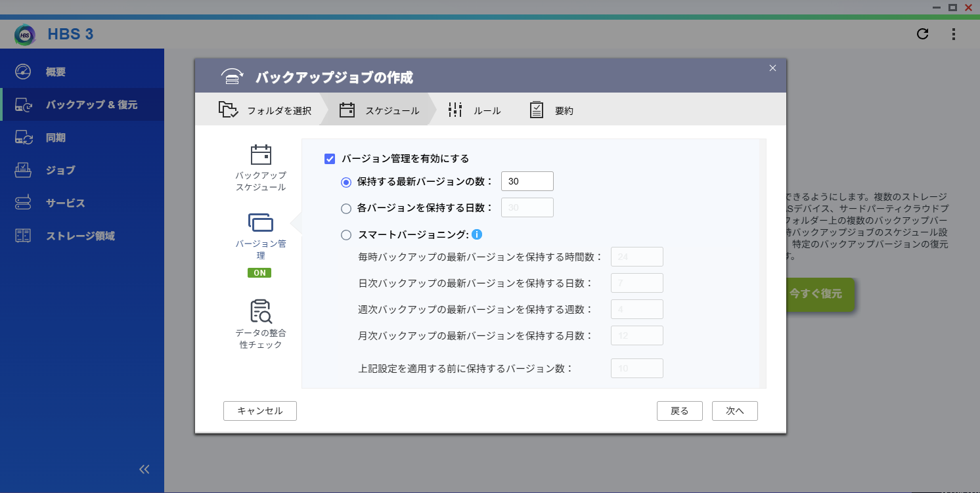980x493 pixels.
Task: Open the バックアップスケジュール calendar section
Action: [x=261, y=156]
